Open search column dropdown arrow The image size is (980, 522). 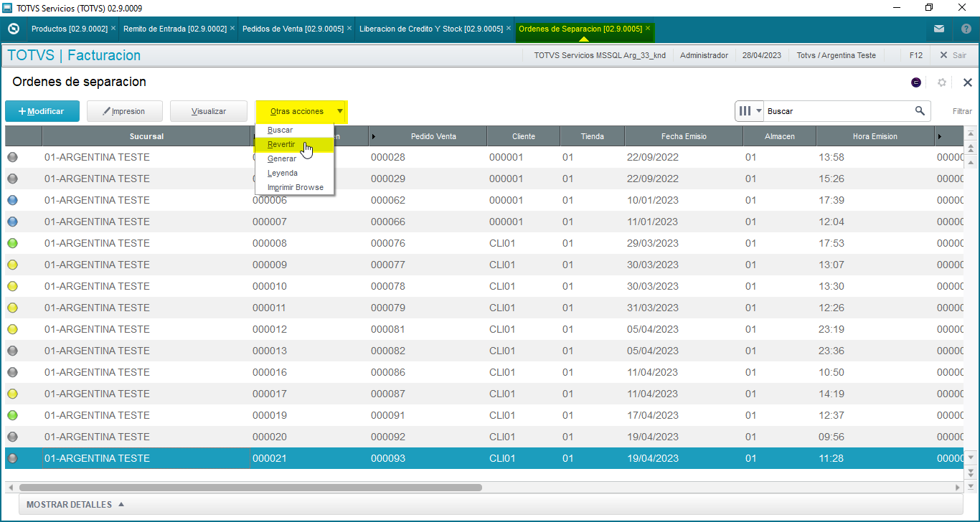[758, 111]
